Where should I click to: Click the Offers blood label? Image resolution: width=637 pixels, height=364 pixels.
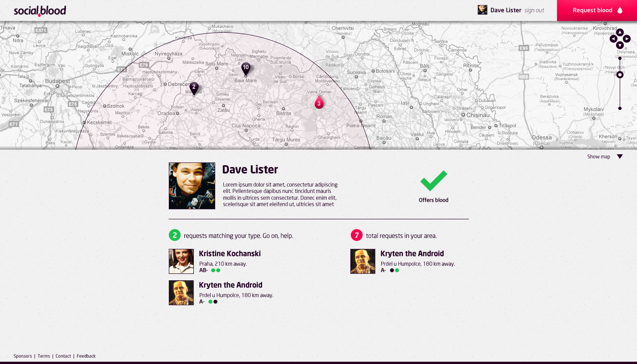click(x=434, y=200)
